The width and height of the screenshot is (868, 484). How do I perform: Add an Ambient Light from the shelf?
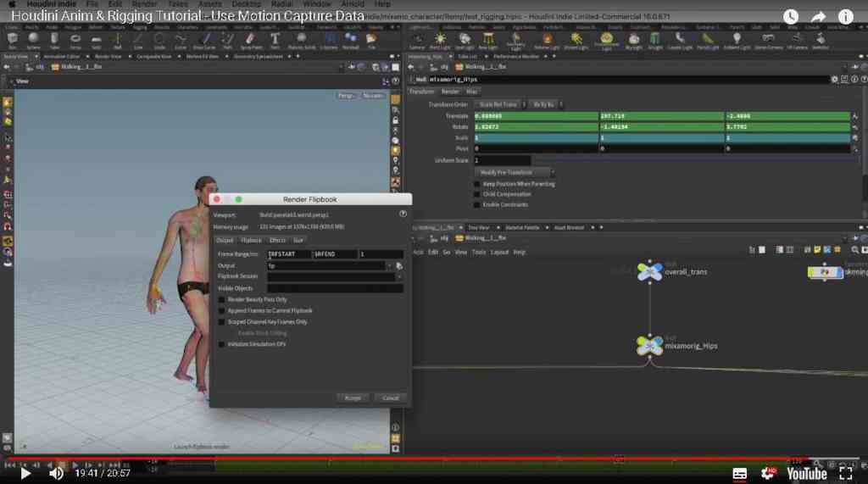click(x=737, y=40)
